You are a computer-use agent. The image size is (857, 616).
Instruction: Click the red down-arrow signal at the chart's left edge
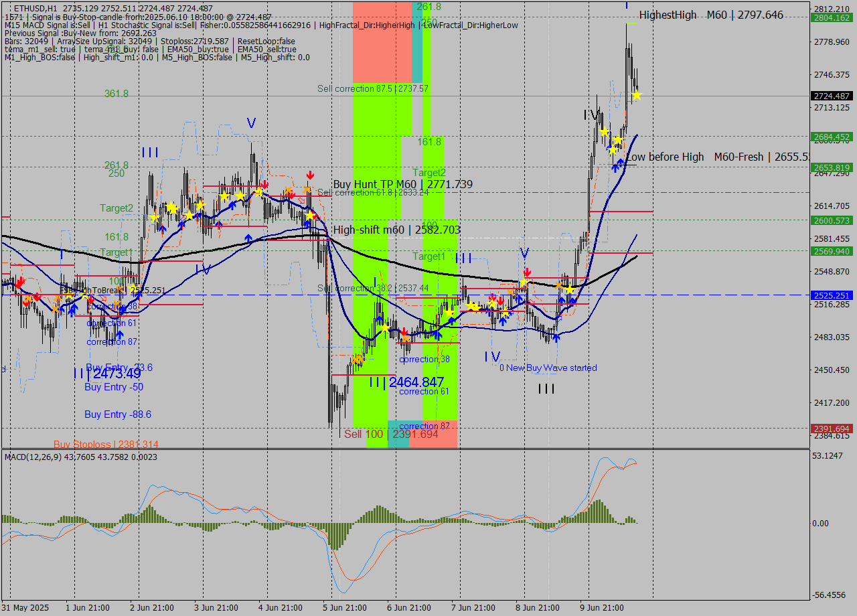[x=19, y=283]
